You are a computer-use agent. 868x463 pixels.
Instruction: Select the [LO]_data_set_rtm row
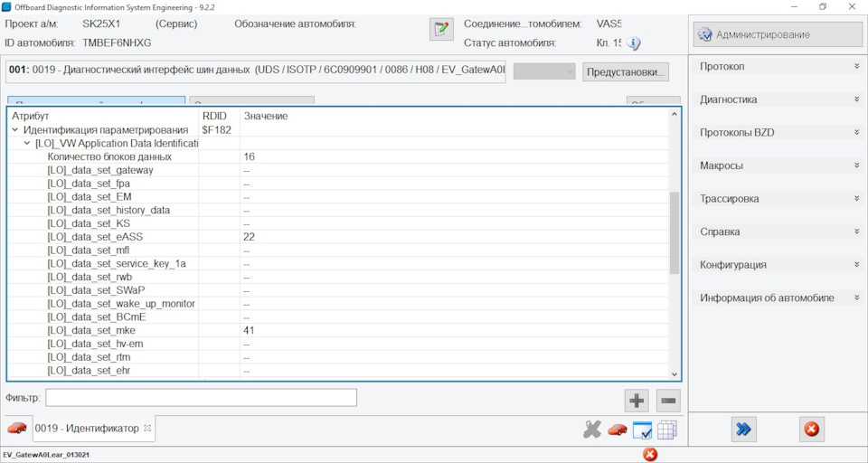point(337,356)
